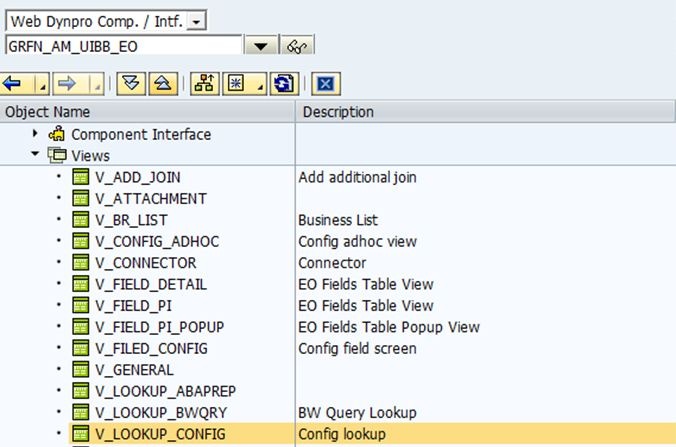The height and width of the screenshot is (447, 676).
Task: Select the highlighted V_LOOKUP_CONFIG view name
Action: point(160,434)
